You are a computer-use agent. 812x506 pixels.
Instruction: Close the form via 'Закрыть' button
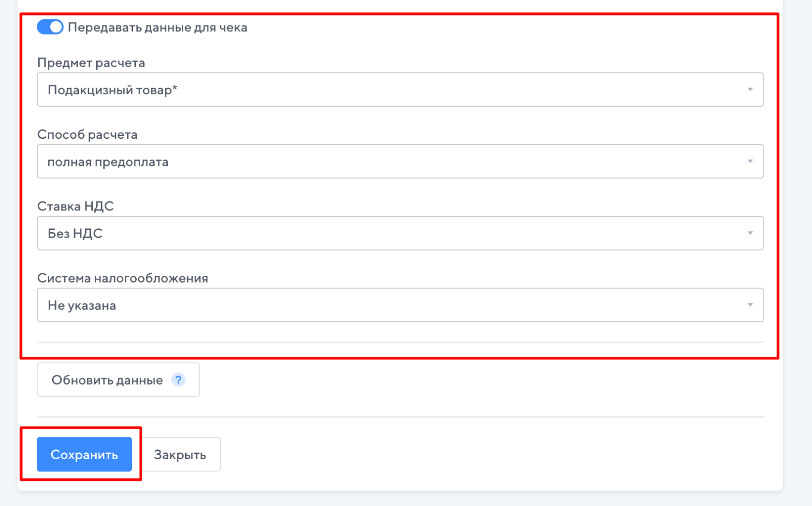pos(180,455)
